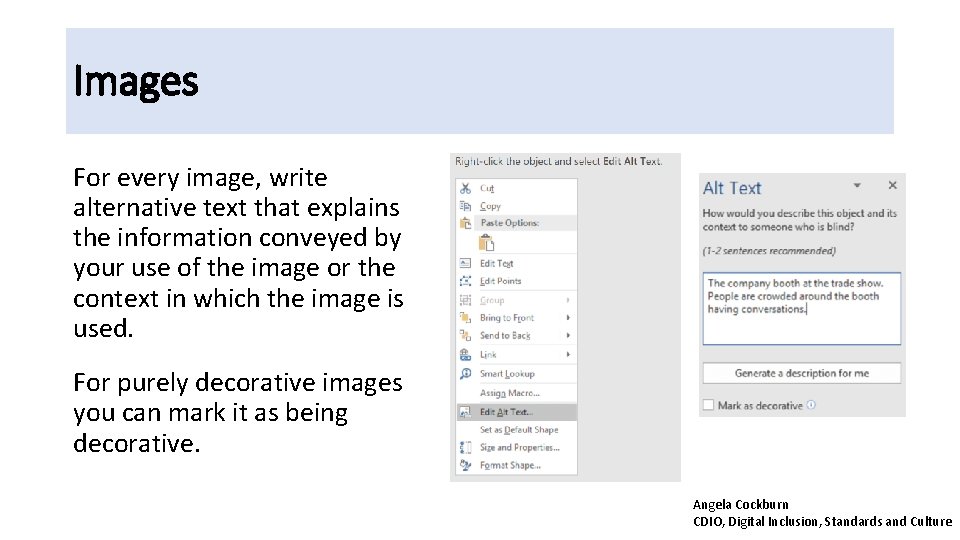Click the Edit Text icon
960x540 pixels.
(466, 263)
